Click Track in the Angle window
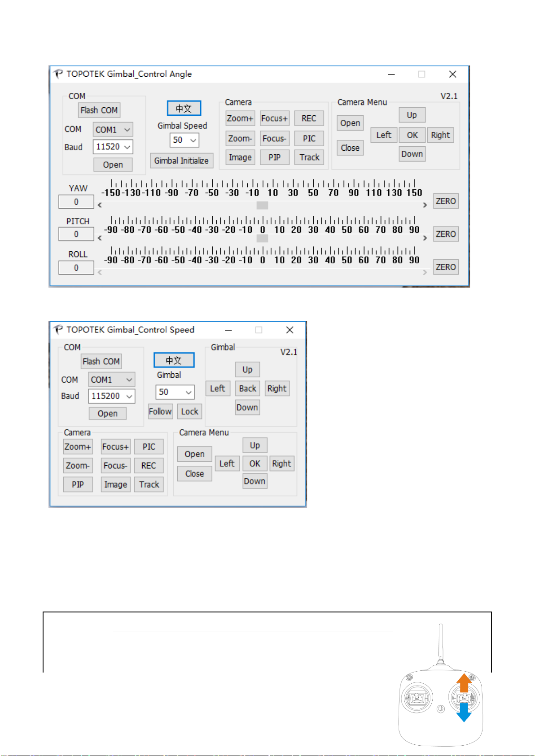 [x=309, y=157]
